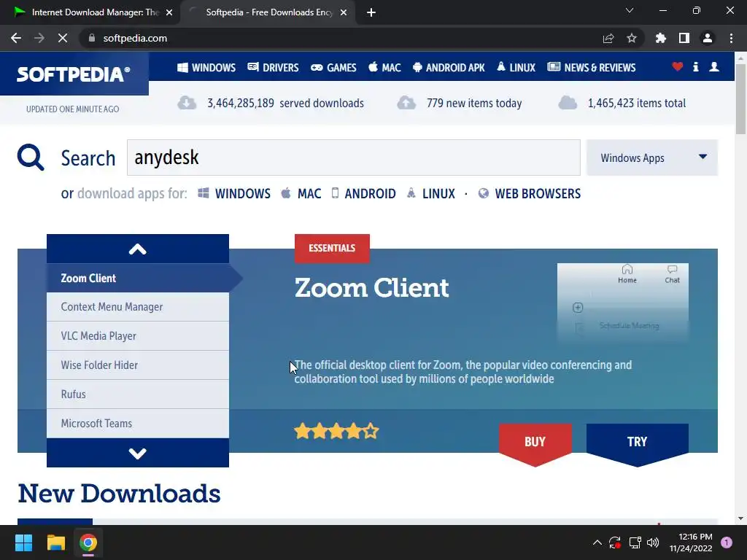This screenshot has height=560, width=747.
Task: Click the Softpedia logo
Action: 74,74
